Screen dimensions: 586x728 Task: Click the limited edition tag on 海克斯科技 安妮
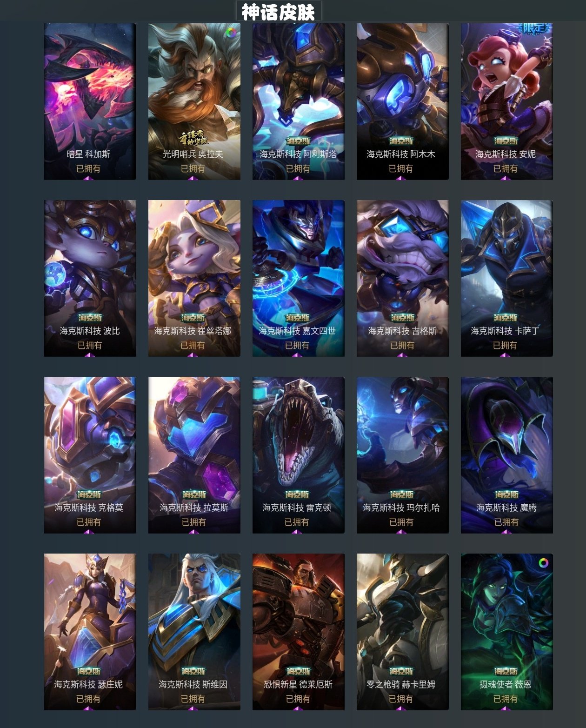coord(535,29)
